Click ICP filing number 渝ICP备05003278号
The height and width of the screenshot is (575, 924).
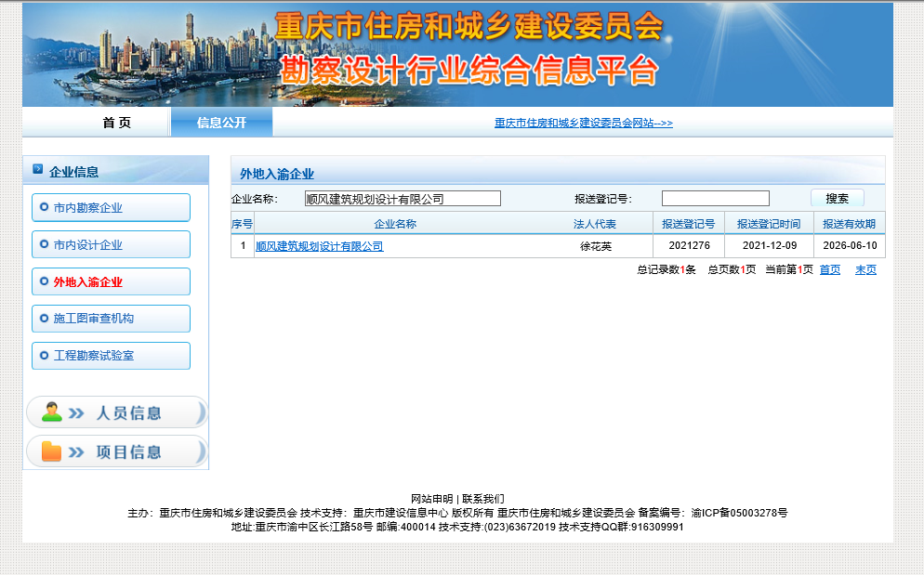point(740,513)
